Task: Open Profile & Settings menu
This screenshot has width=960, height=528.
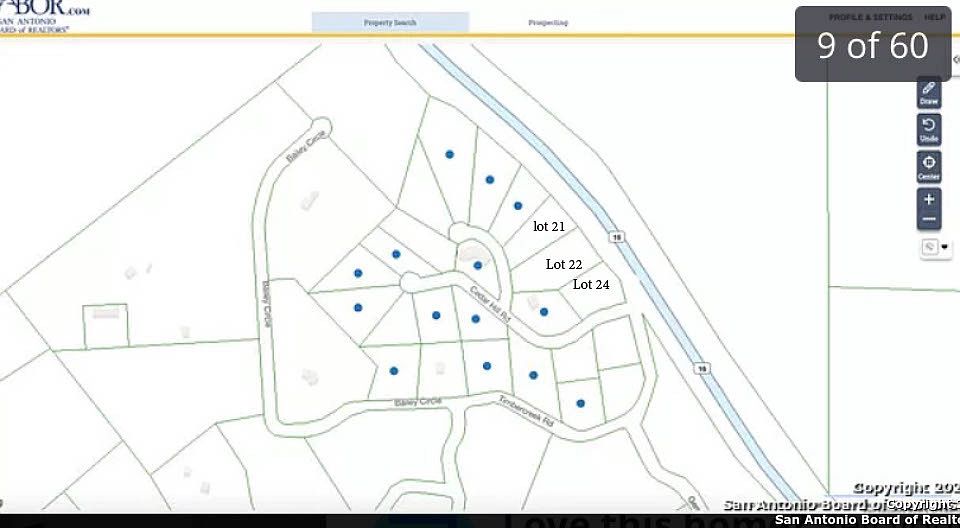Action: (x=871, y=17)
